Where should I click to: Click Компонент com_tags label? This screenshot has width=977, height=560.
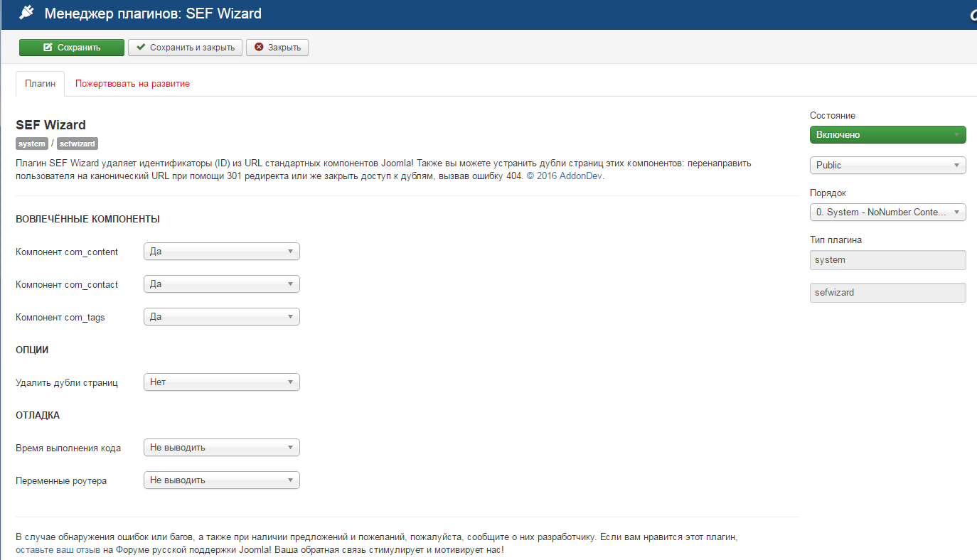tap(60, 317)
